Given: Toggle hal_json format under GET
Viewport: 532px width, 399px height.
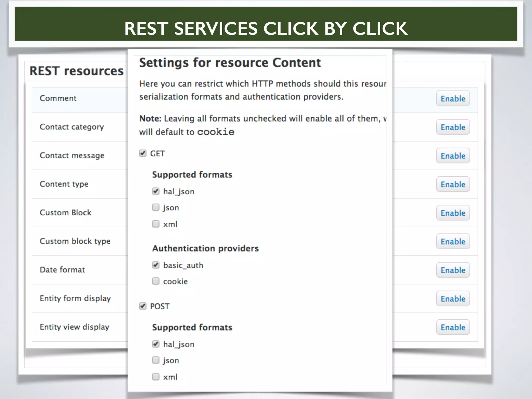Looking at the screenshot, I should click(156, 191).
